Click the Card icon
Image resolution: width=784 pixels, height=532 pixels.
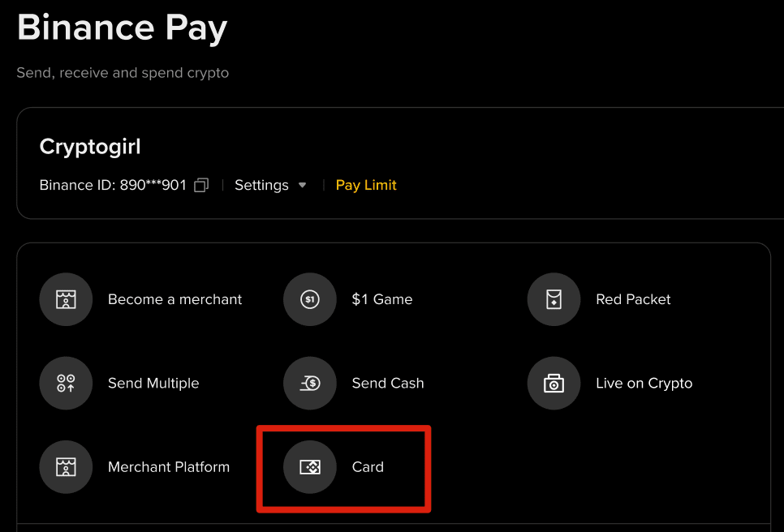click(x=310, y=467)
